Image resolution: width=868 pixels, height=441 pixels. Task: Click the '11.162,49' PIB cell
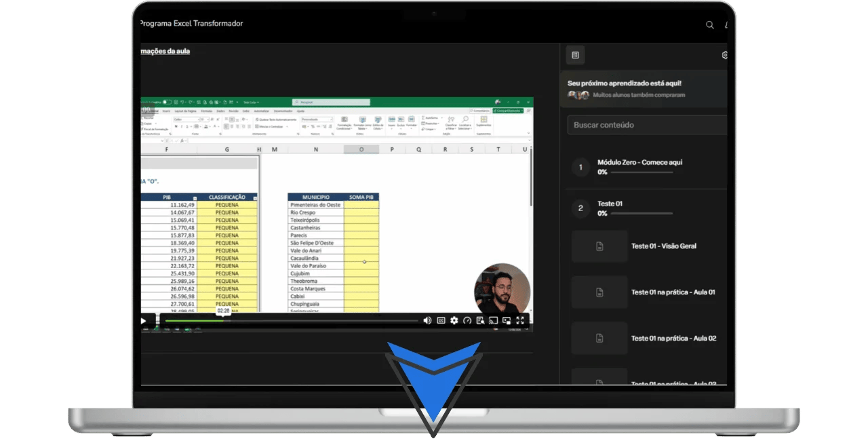pos(169,205)
